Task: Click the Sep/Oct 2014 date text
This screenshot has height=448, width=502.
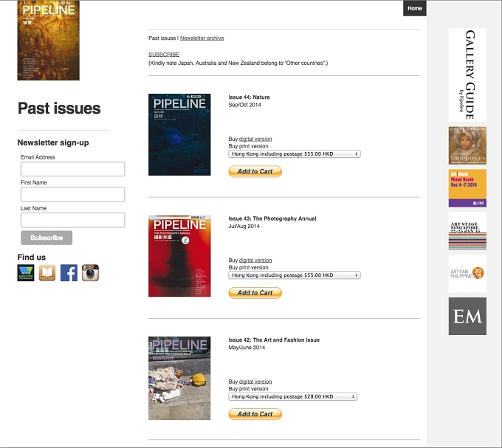Action: 244,105
